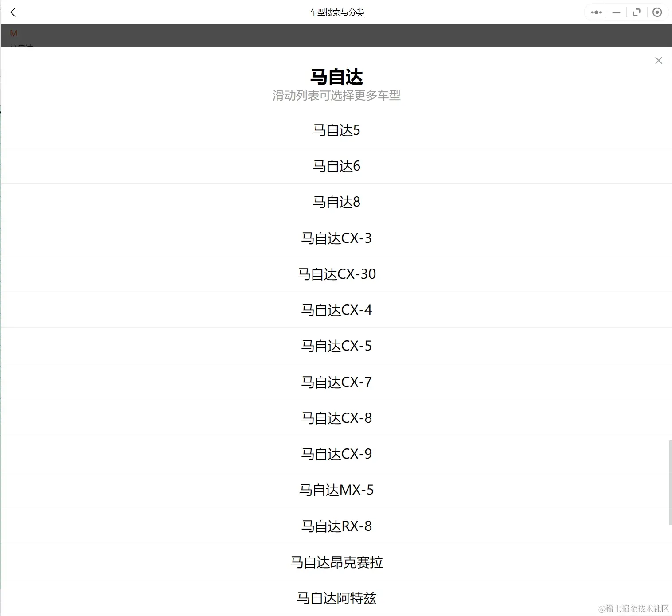This screenshot has width=672, height=616.
Task: Select 马自达5 from the list
Action: coord(336,130)
